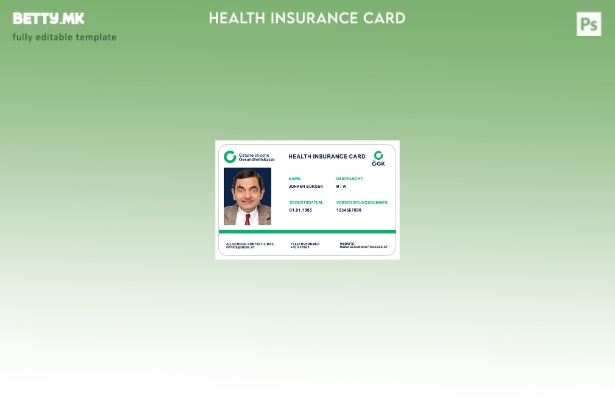Click the Versicherungsnummer field label
Image resolution: width=615 pixels, height=400 pixels.
click(361, 202)
